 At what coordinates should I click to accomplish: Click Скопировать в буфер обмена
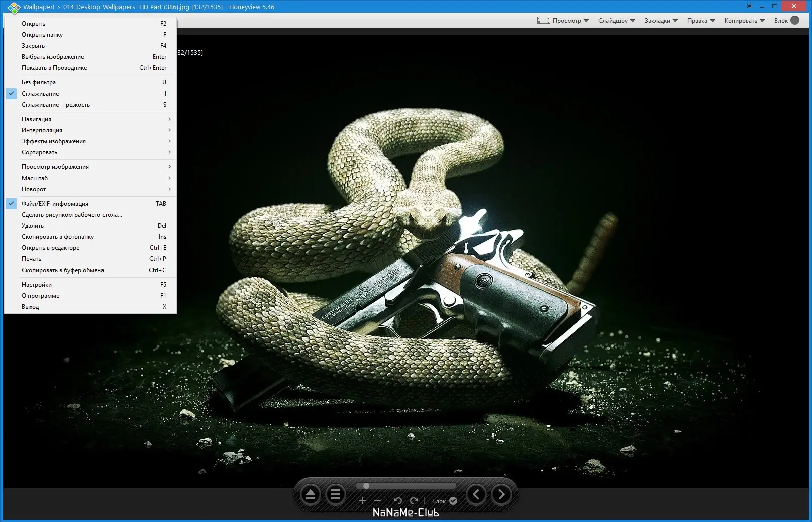(x=90, y=270)
